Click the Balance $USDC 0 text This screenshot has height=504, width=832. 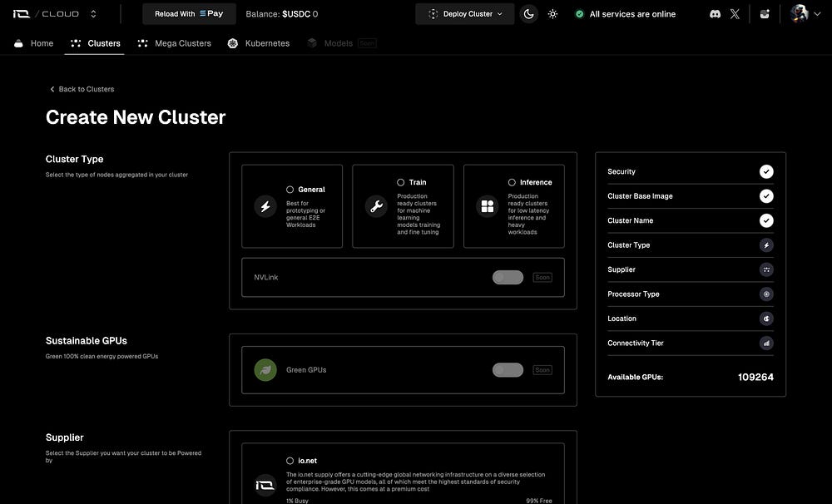coord(282,14)
